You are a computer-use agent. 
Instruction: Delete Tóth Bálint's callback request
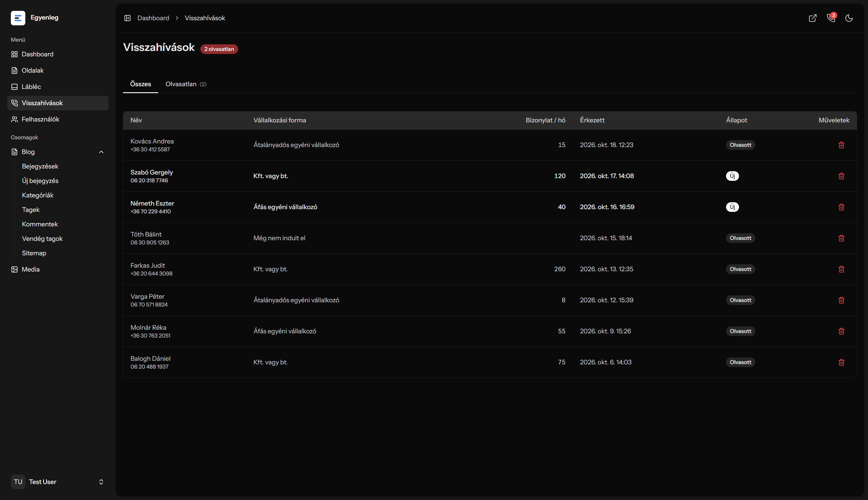tap(841, 238)
